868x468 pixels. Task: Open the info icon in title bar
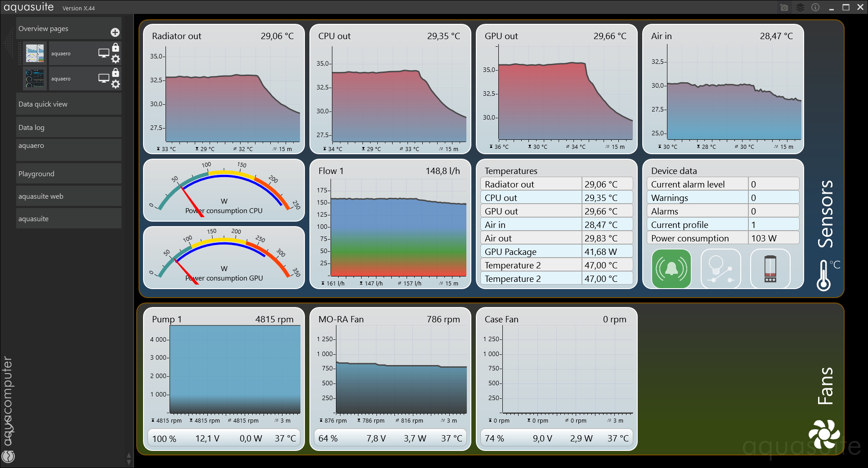(x=815, y=8)
